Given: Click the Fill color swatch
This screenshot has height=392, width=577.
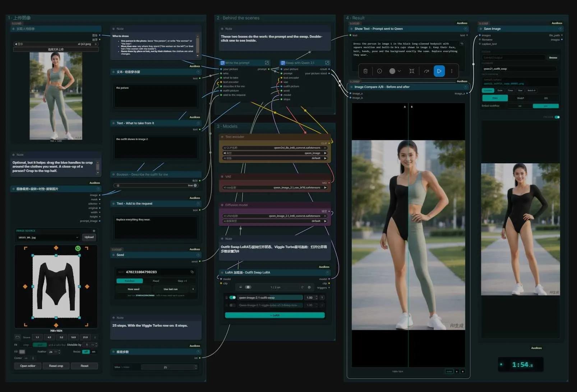Looking at the screenshot, I should coord(22,352).
